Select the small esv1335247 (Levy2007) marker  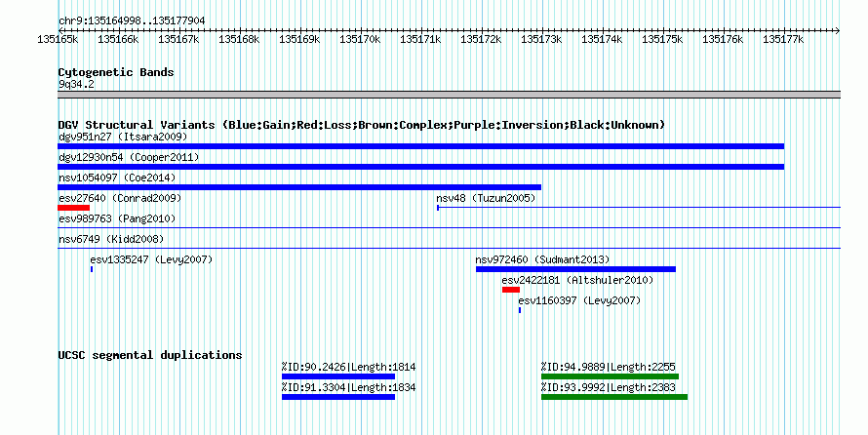pos(92,269)
